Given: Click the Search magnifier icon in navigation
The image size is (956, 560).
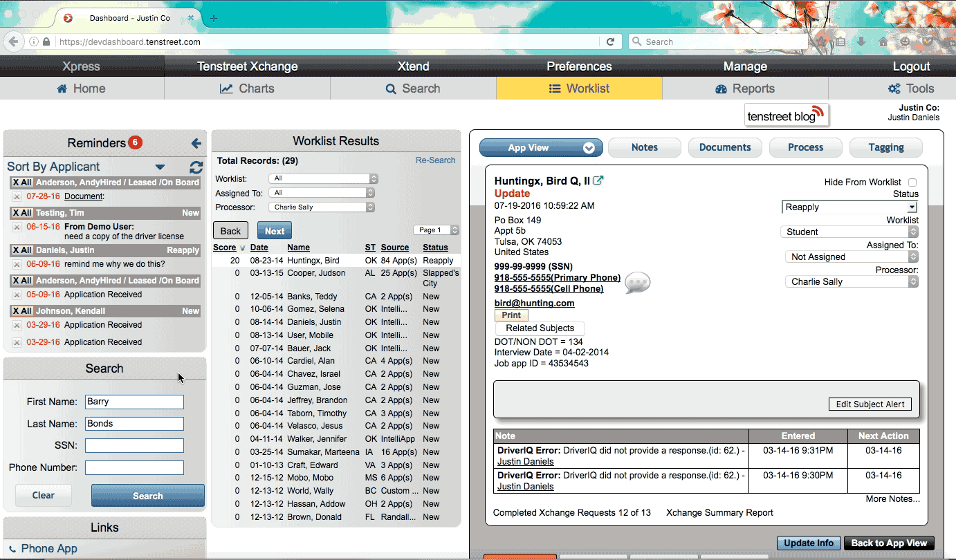Looking at the screenshot, I should point(391,88).
